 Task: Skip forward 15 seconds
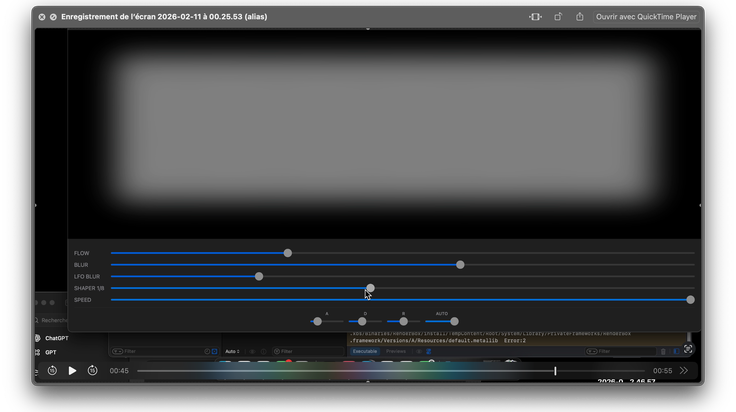[x=92, y=371]
